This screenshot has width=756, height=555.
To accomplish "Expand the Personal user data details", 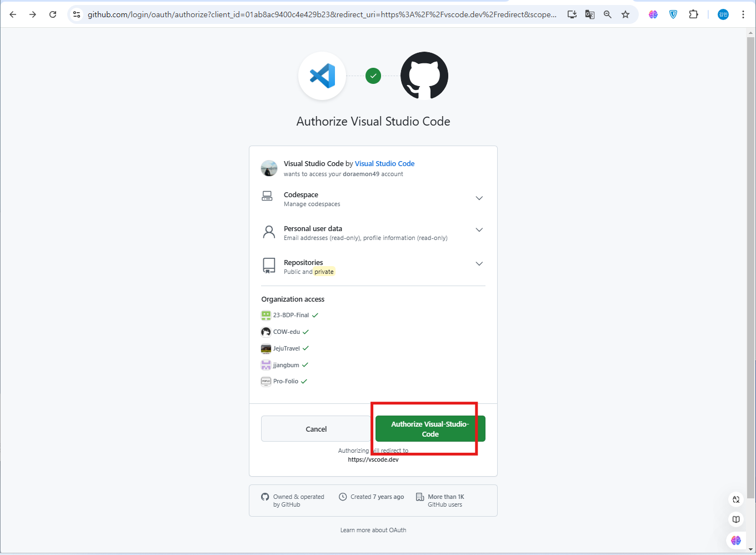I will tap(479, 229).
